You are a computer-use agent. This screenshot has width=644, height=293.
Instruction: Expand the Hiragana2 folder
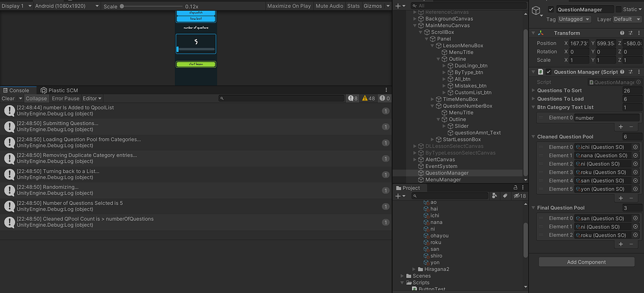(414, 269)
